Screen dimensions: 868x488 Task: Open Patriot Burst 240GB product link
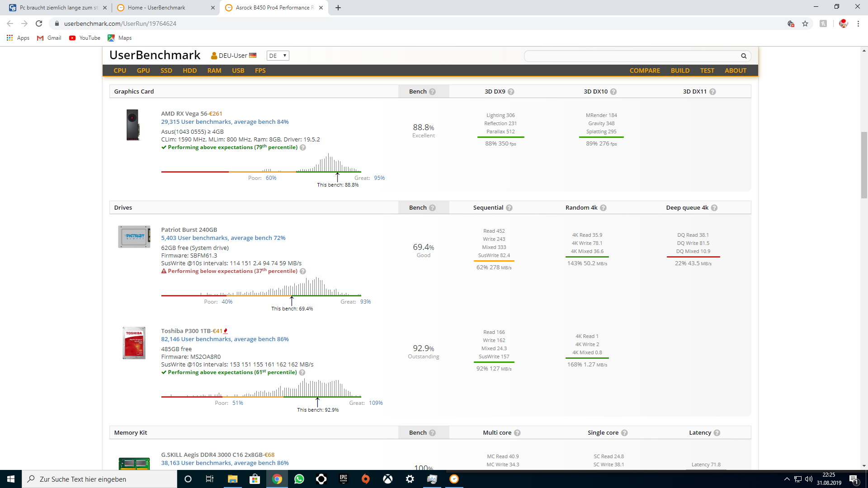(x=189, y=230)
